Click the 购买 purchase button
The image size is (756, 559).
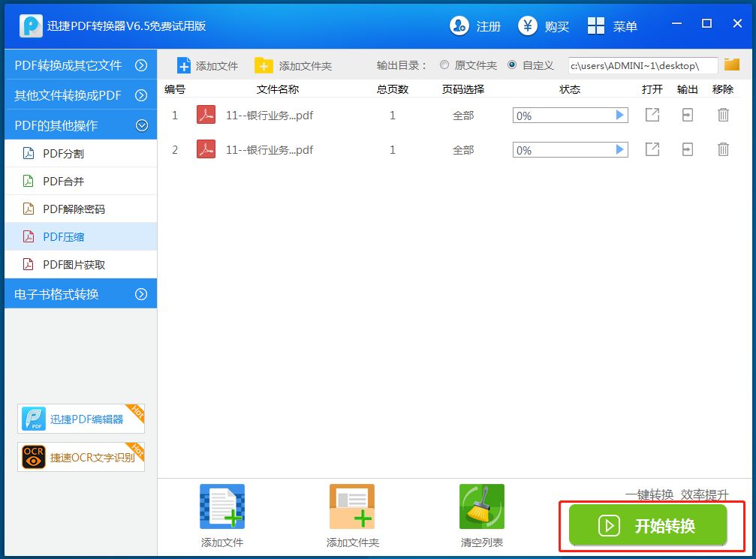point(544,26)
